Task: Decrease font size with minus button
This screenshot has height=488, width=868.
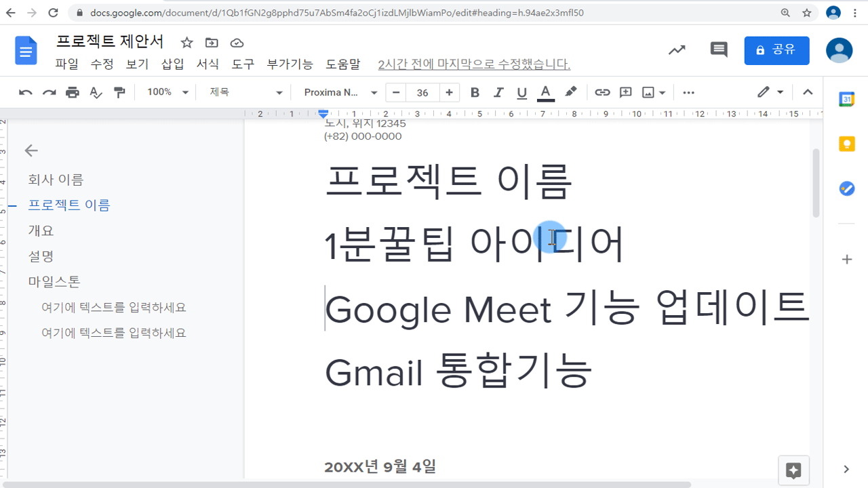Action: coord(395,93)
